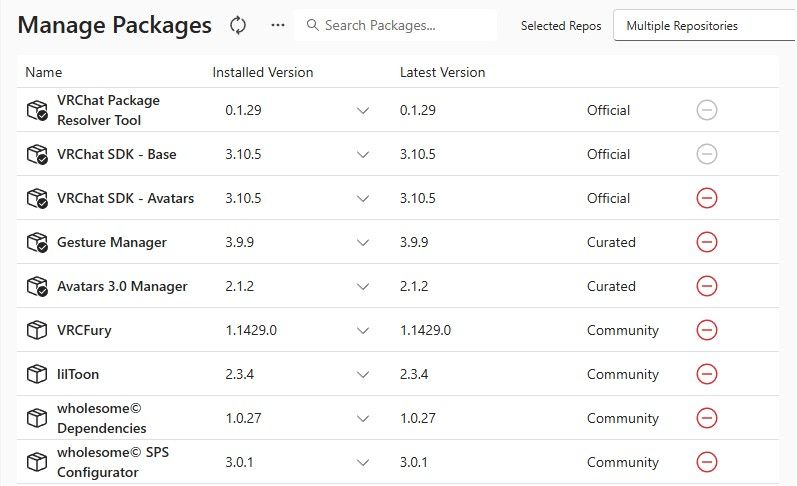Click Official label in VRChat SDK - Base row
This screenshot has height=486, width=797.
click(x=608, y=154)
